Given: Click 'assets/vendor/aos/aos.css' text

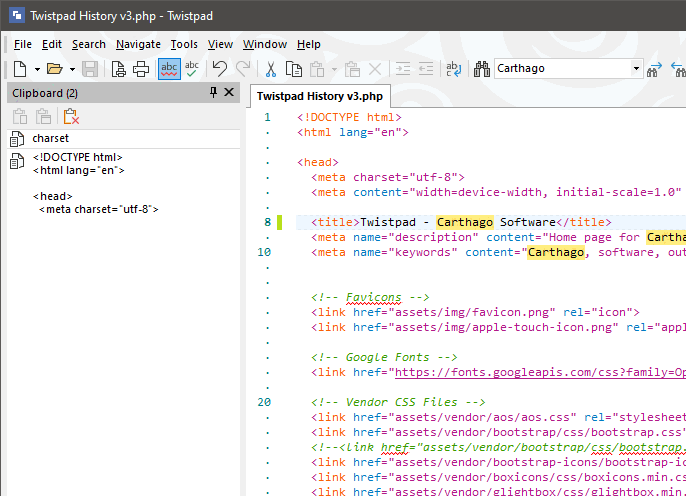Looking at the screenshot, I should 482,417.
